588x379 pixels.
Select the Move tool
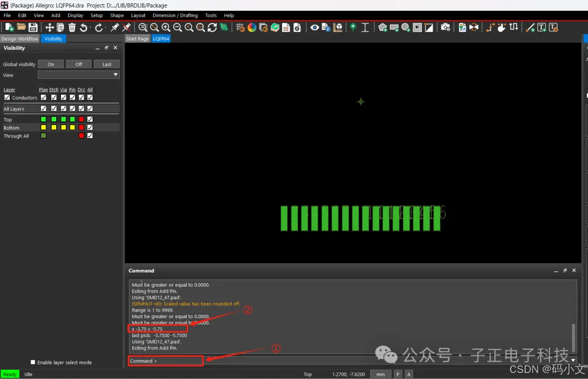(49, 27)
